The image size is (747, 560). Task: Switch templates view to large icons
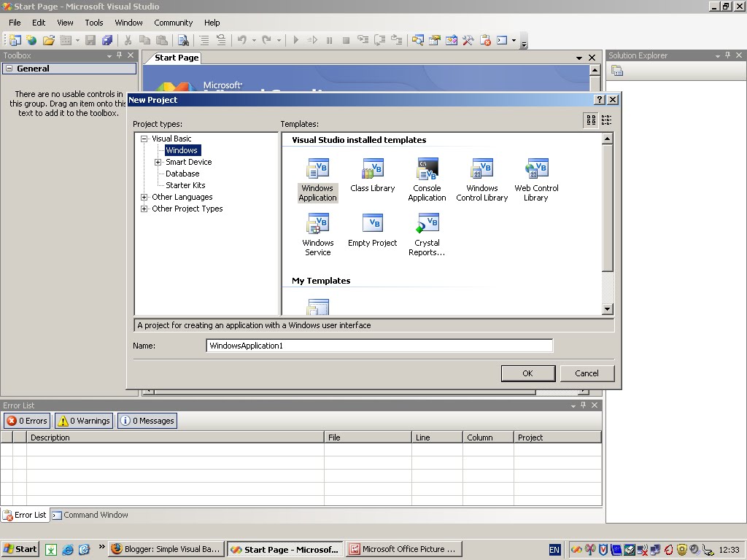coord(590,120)
